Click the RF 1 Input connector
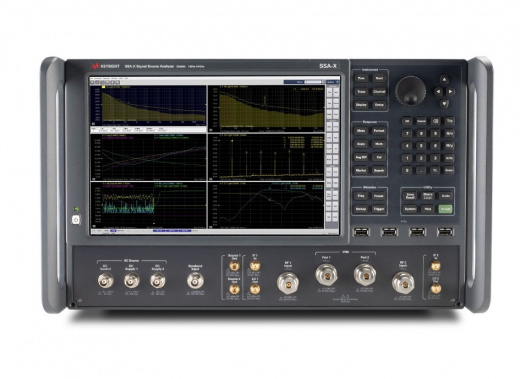Screen dimensions: 520x379 click(x=288, y=283)
